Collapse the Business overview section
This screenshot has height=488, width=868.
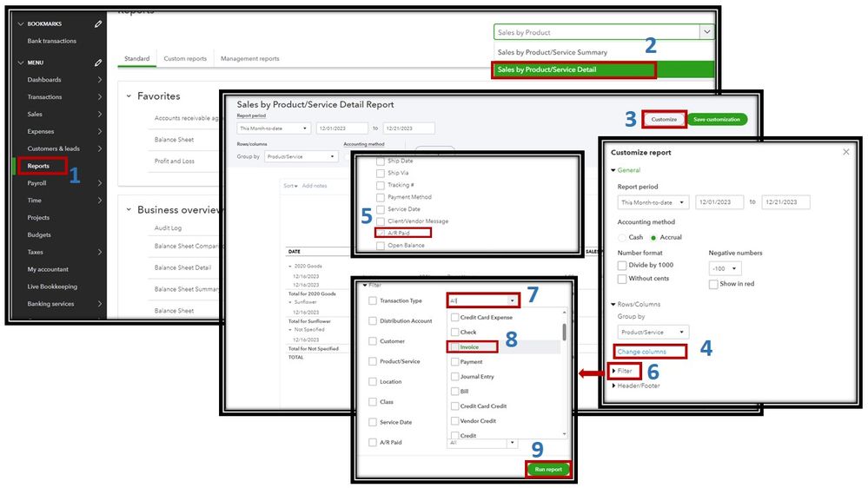pyautogui.click(x=129, y=209)
